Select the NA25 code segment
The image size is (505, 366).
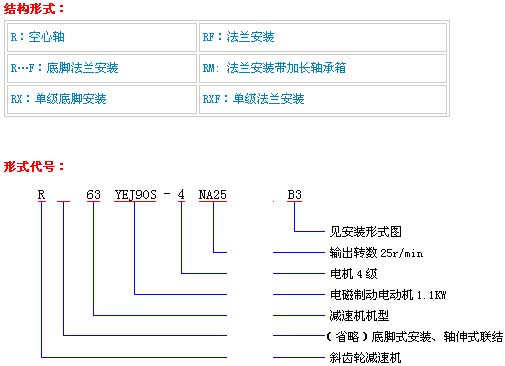point(213,195)
